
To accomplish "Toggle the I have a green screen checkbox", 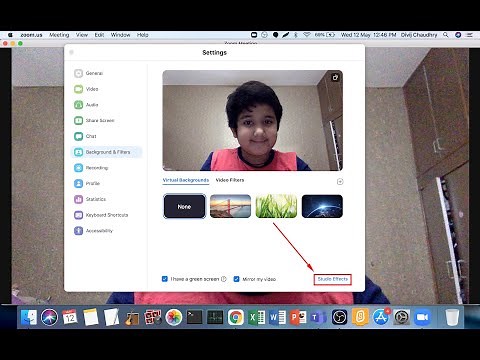I will coord(165,279).
